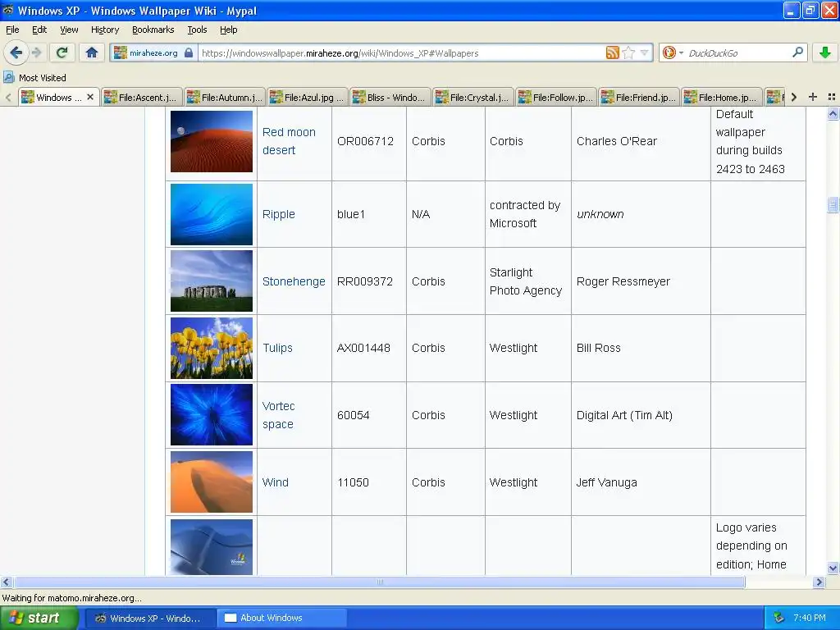Open the Edit menu
840x630 pixels.
(x=39, y=30)
